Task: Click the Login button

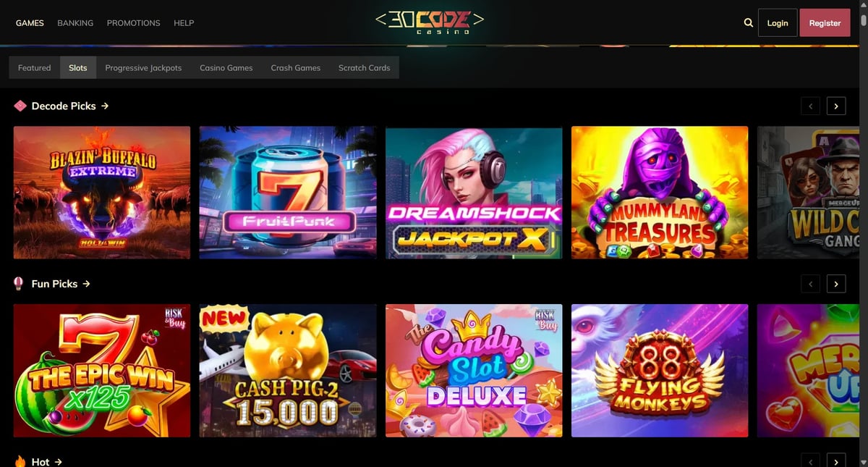Action: tap(778, 23)
